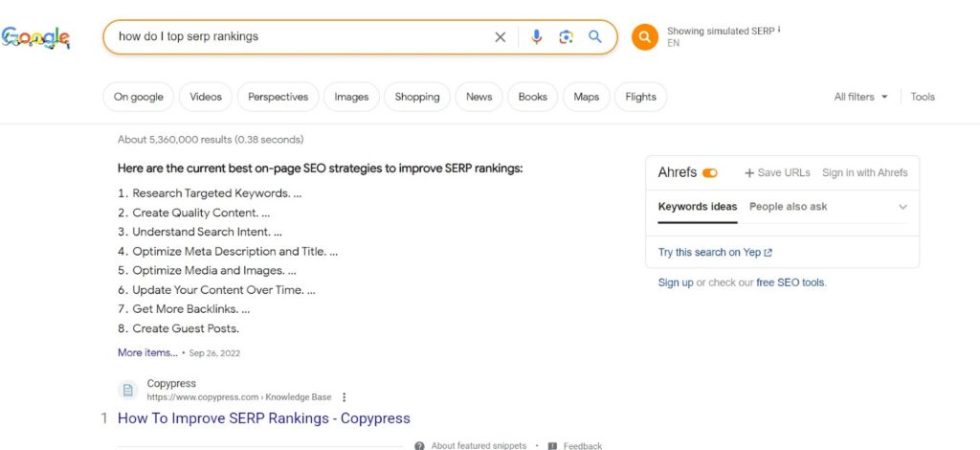Open the free SEO tools link
980x450 pixels.
[x=790, y=282]
